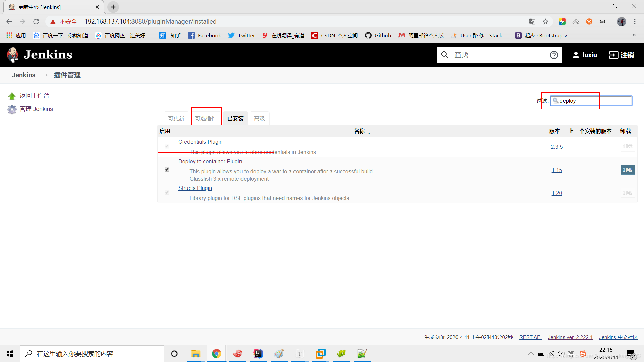
Task: Toggle Credentials Plugin enable checkbox
Action: click(167, 146)
